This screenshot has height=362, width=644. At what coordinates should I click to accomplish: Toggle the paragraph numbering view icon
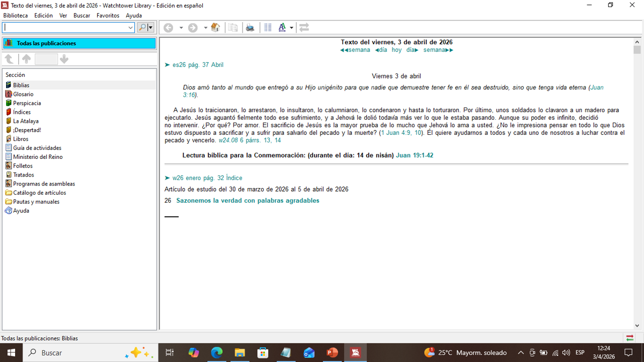[x=268, y=28]
